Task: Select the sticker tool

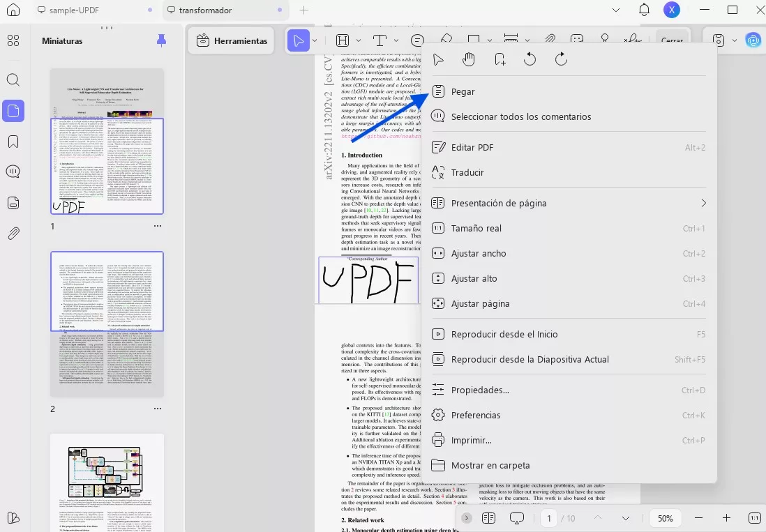Action: click(x=577, y=40)
